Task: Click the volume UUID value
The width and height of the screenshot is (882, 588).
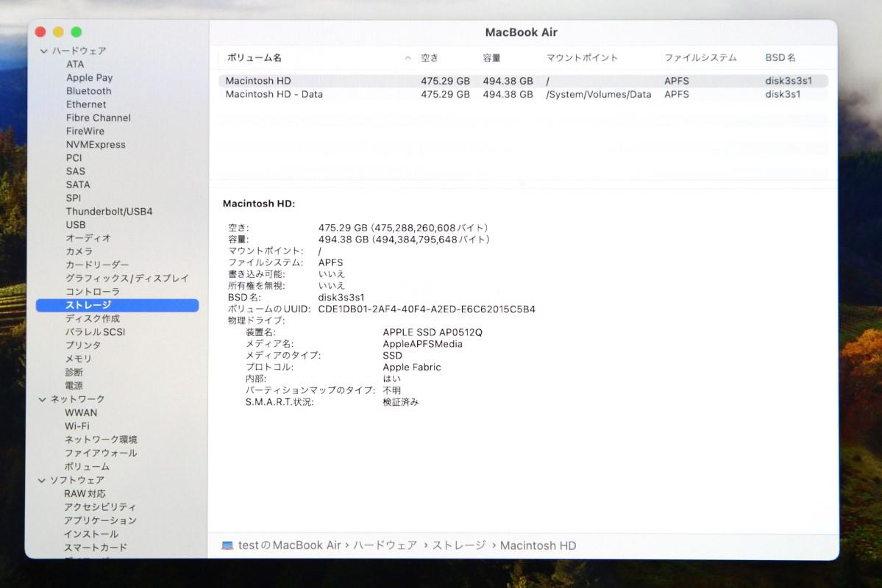Action: coord(427,309)
